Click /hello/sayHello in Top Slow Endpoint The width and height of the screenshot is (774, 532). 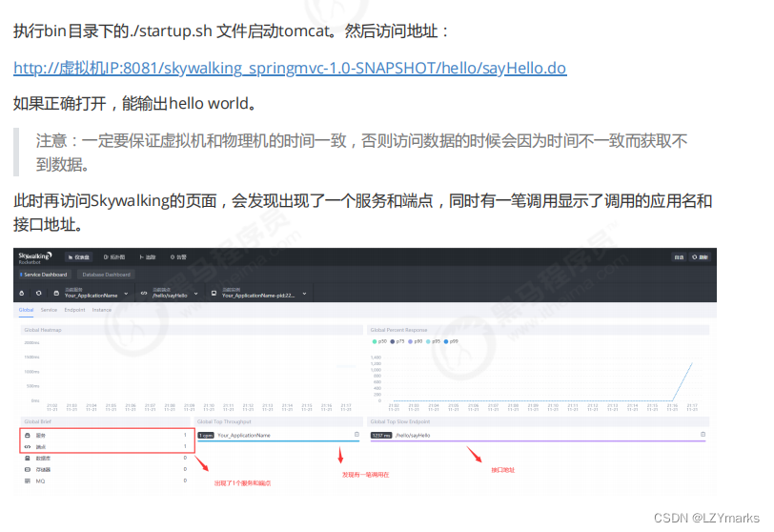(x=413, y=436)
